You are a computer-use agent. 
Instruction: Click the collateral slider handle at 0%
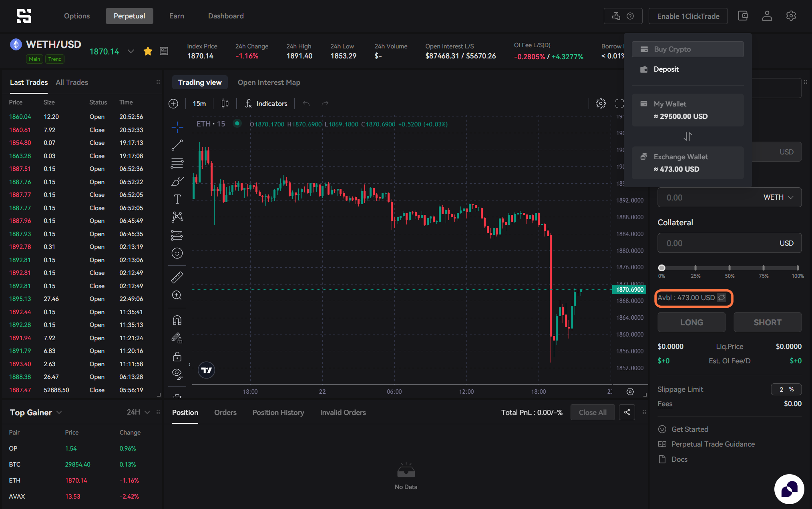coord(661,268)
